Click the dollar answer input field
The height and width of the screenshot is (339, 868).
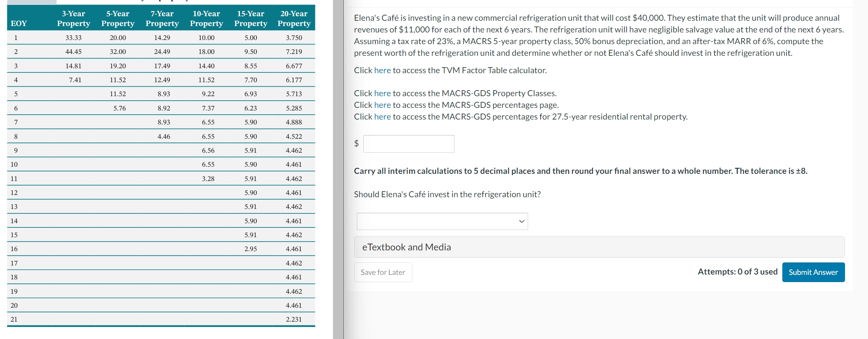click(409, 144)
